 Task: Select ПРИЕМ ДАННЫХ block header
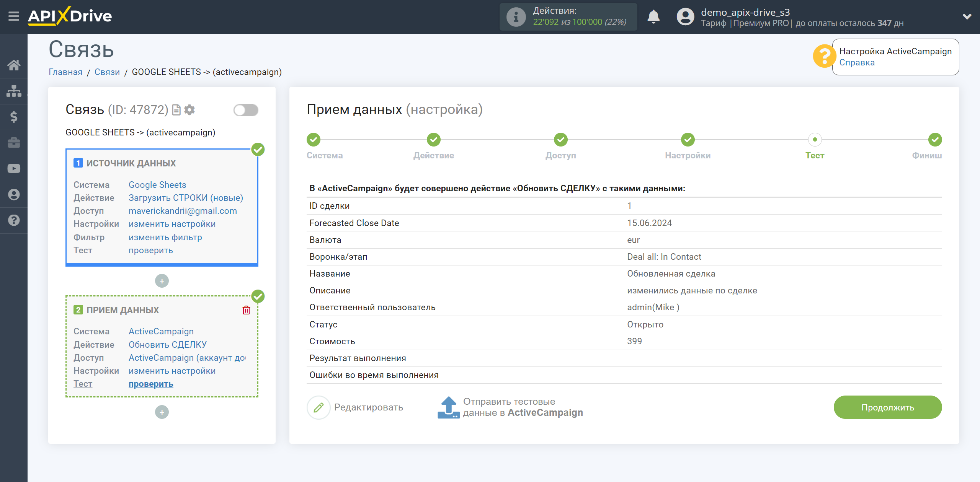122,310
